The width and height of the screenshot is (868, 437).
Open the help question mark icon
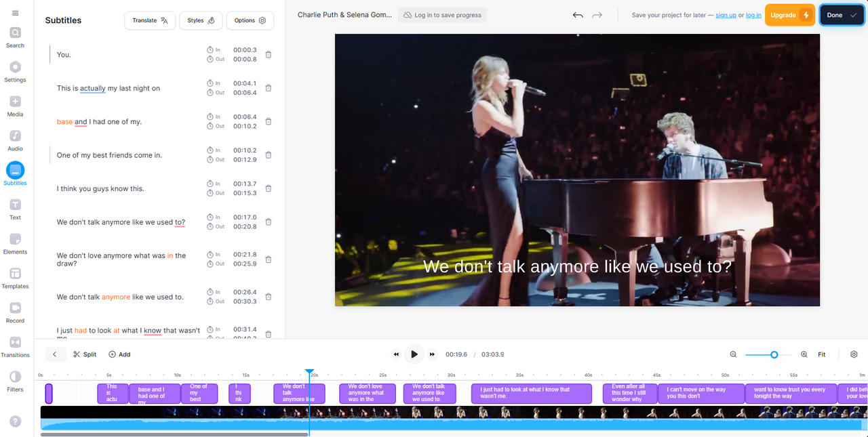[15, 421]
